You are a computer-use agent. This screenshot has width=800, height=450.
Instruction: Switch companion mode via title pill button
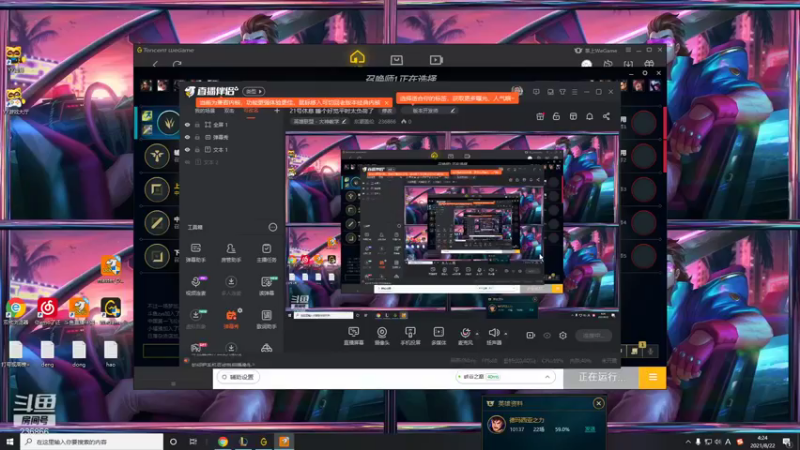click(x=254, y=91)
